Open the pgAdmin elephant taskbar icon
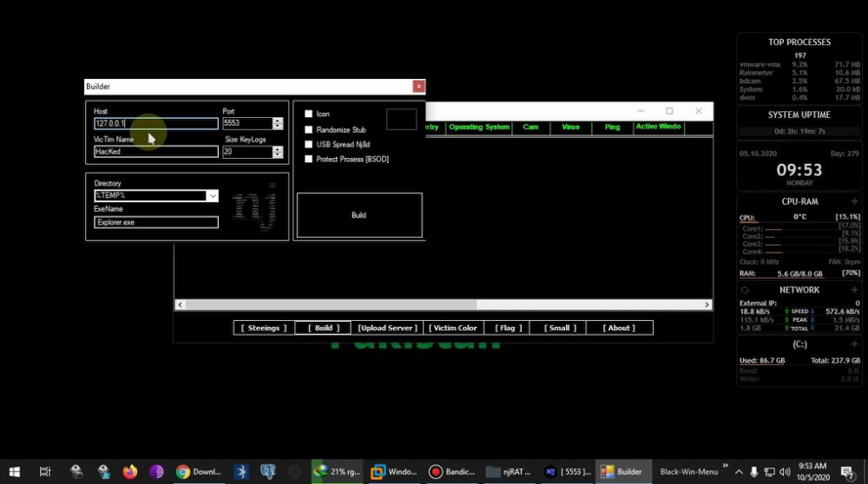This screenshot has width=868, height=484. pos(268,471)
